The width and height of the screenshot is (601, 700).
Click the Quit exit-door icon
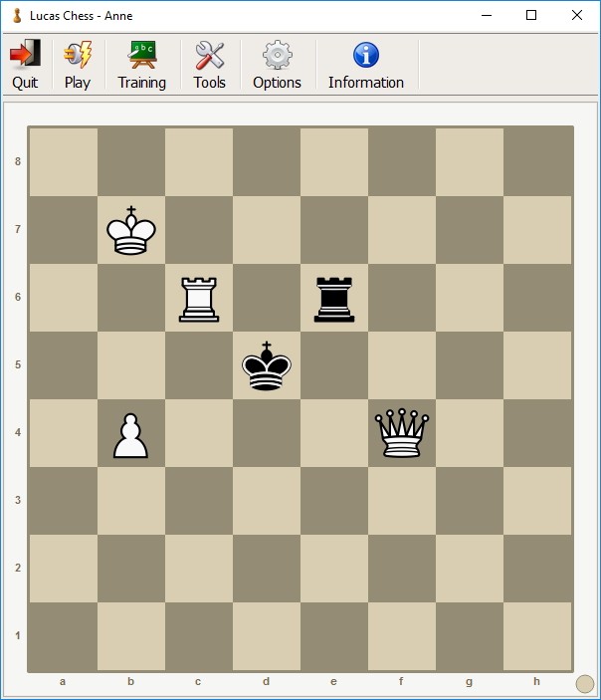(25, 55)
